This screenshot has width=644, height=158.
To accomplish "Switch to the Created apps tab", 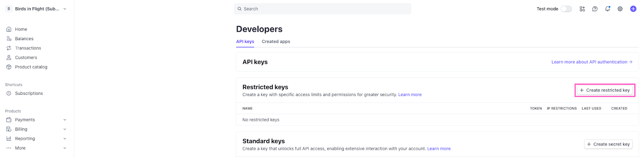I will (276, 41).
